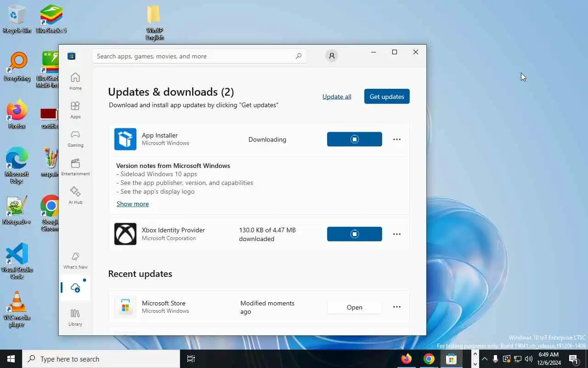Image resolution: width=588 pixels, height=368 pixels.
Task: Select the mspaint desktop shortcut
Action: [x=50, y=162]
